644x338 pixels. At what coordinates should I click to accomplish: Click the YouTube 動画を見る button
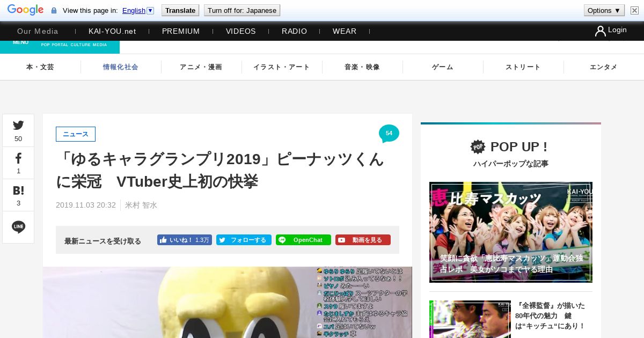point(363,240)
